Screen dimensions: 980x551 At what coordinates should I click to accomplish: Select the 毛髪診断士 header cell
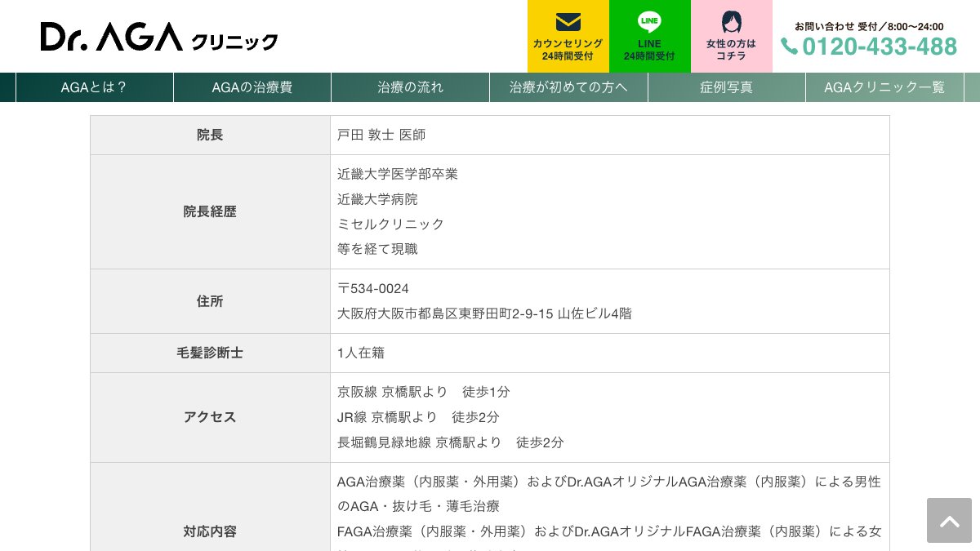(210, 353)
